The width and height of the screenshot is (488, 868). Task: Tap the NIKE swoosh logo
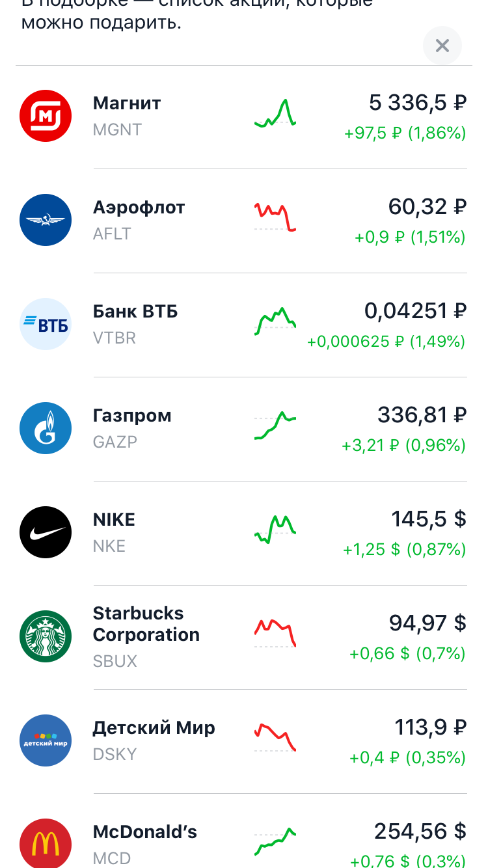tap(46, 532)
